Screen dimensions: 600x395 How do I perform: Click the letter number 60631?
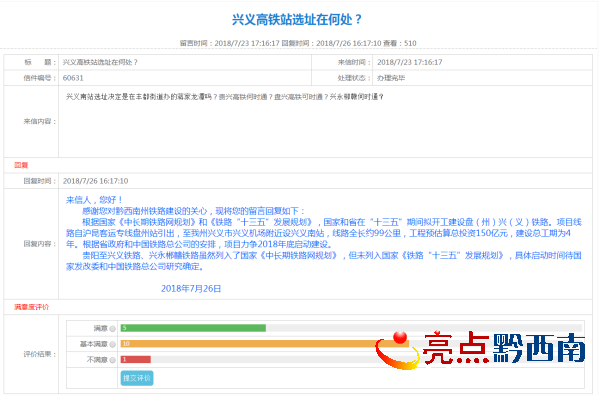tap(73, 78)
